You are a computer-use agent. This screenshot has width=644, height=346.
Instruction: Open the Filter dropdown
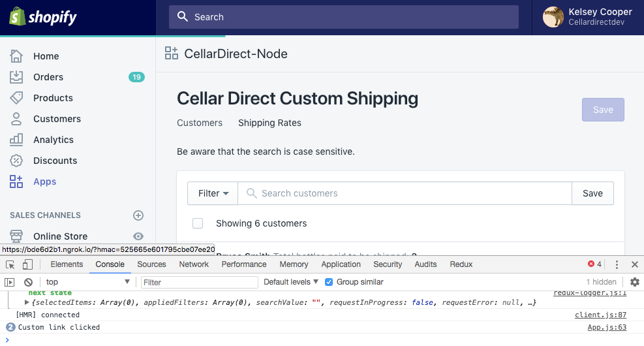(213, 193)
